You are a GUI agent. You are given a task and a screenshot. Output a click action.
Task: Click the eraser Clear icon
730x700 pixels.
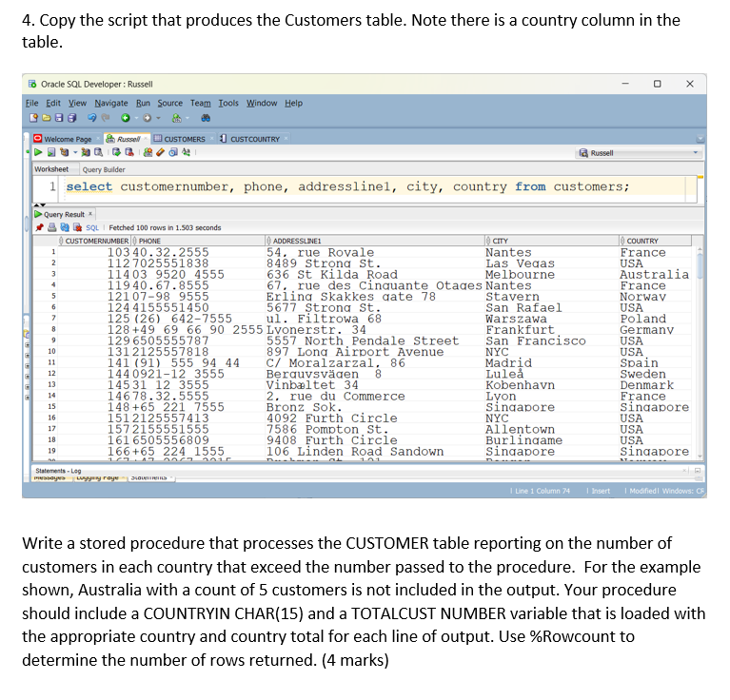click(x=161, y=152)
